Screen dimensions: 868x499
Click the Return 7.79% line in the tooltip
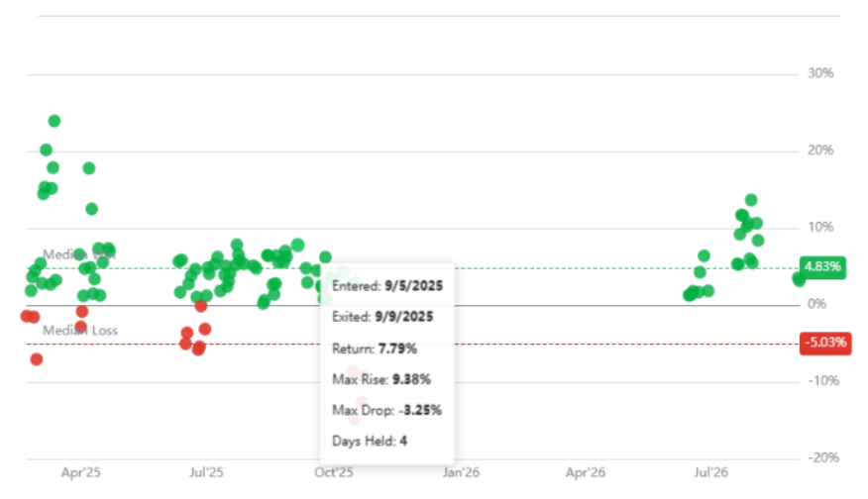coord(375,349)
